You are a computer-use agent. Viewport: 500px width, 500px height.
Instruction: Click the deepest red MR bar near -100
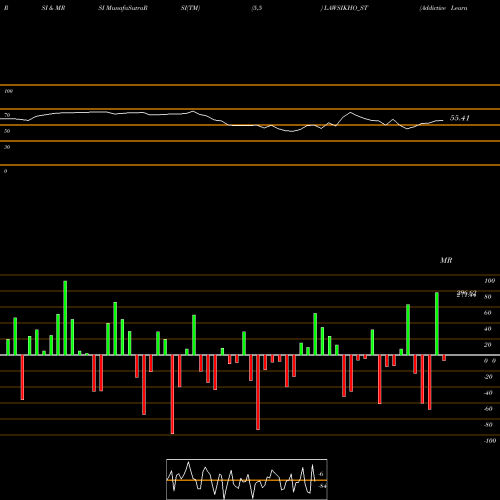tap(172, 394)
